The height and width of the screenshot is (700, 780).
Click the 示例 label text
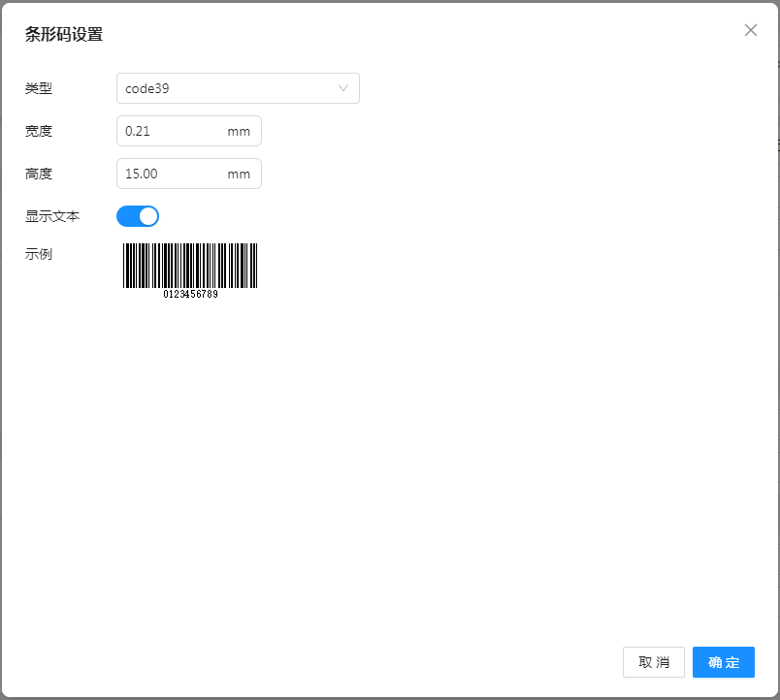[39, 254]
